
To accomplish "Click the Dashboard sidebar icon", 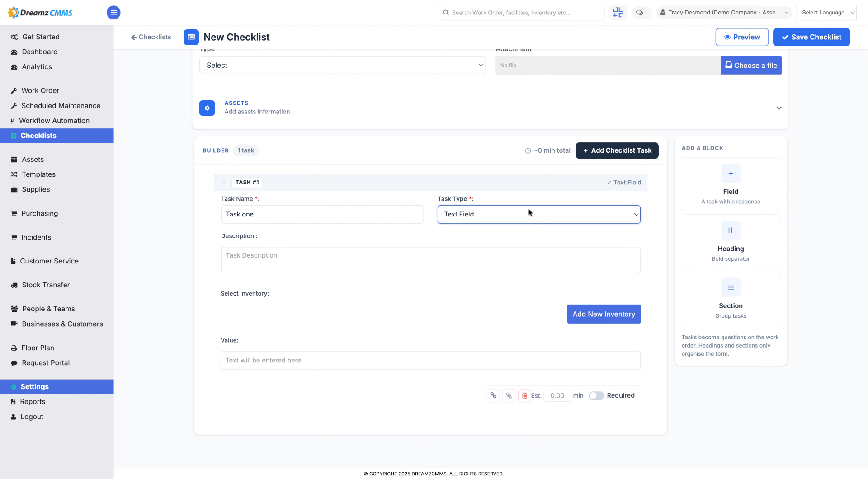I will [14, 52].
